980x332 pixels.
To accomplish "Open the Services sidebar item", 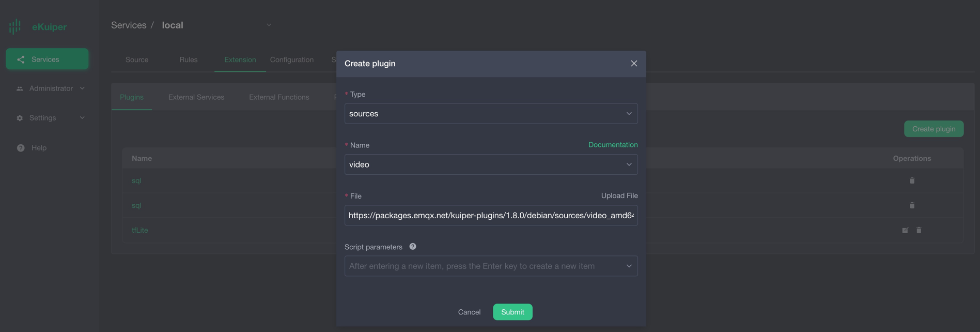I will point(47,59).
